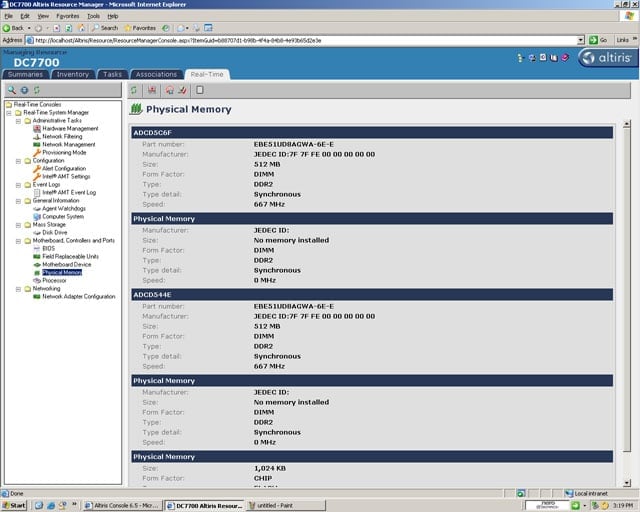Open the IE Search pane
The height and width of the screenshot is (512, 640).
(104, 28)
